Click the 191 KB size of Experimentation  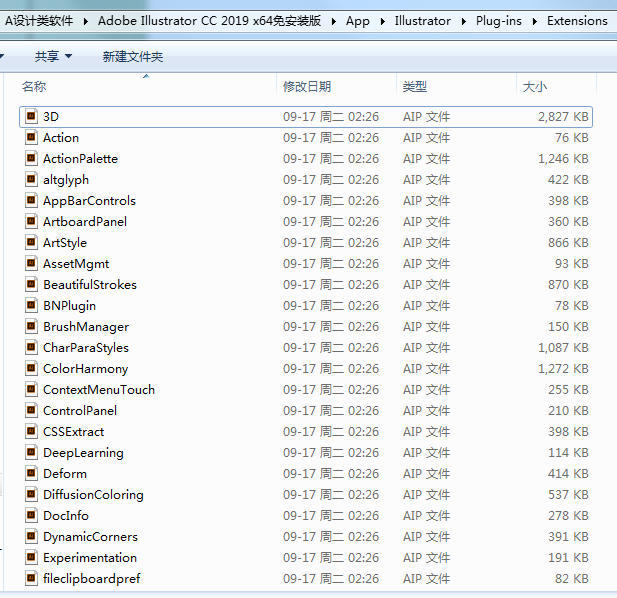568,557
